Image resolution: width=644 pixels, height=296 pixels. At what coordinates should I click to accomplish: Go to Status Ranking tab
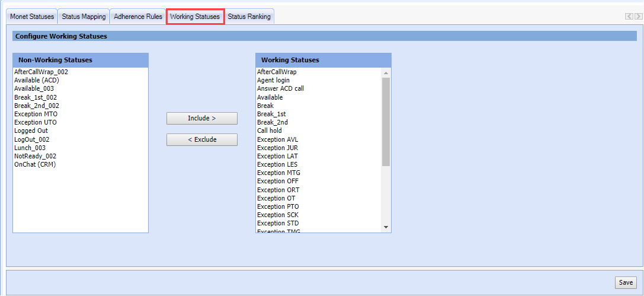[x=249, y=17]
